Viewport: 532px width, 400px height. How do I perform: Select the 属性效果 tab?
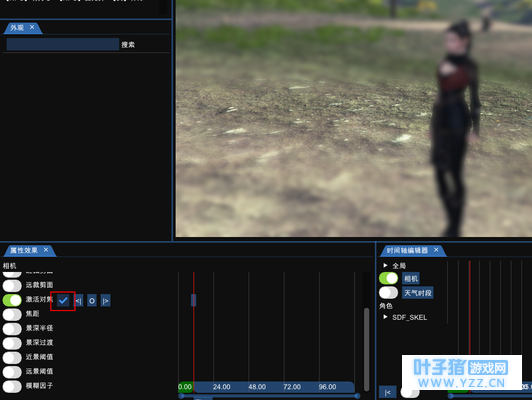[24, 250]
